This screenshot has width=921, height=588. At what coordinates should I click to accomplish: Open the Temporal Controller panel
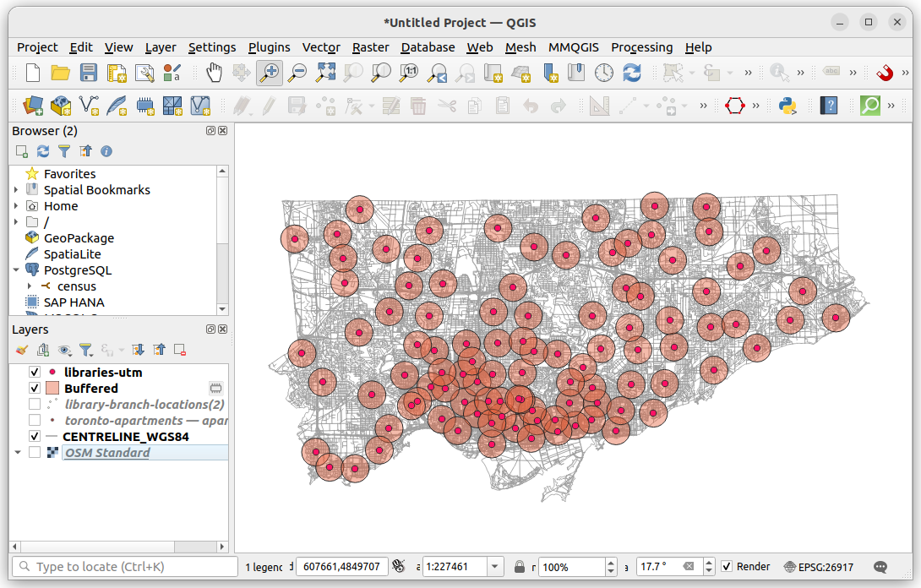click(x=603, y=73)
